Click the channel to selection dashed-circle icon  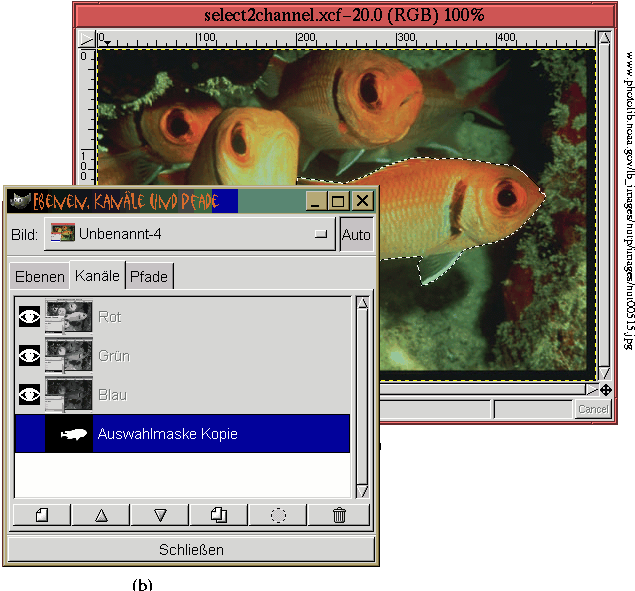tap(279, 515)
